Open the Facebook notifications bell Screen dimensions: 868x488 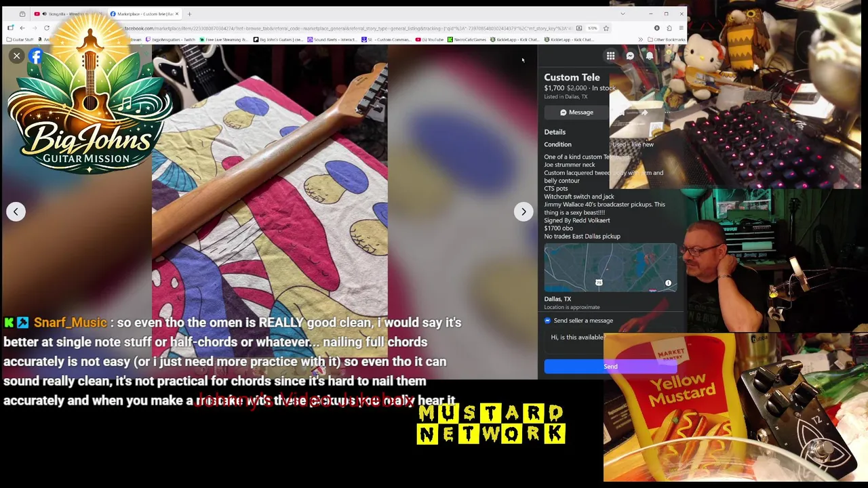pos(649,56)
